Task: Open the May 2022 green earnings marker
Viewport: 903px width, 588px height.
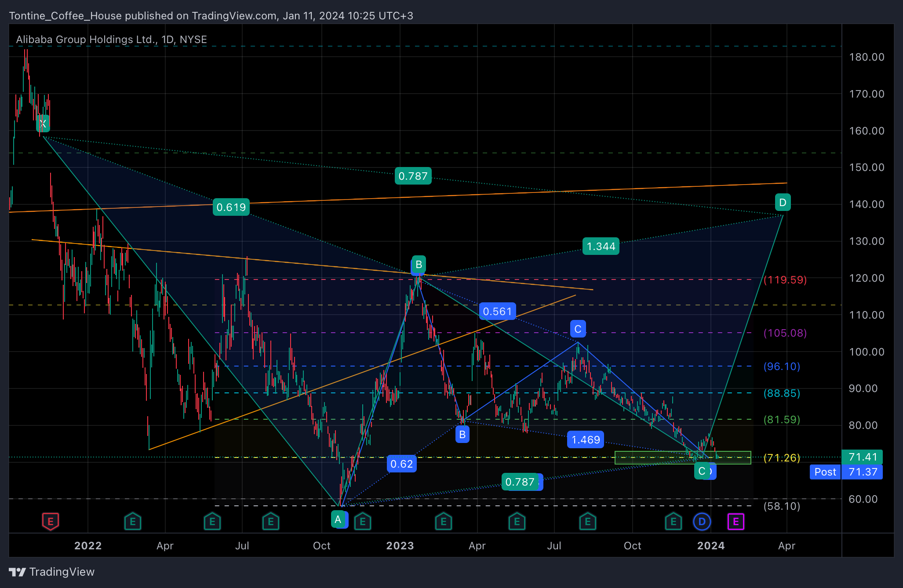Action: (x=212, y=522)
